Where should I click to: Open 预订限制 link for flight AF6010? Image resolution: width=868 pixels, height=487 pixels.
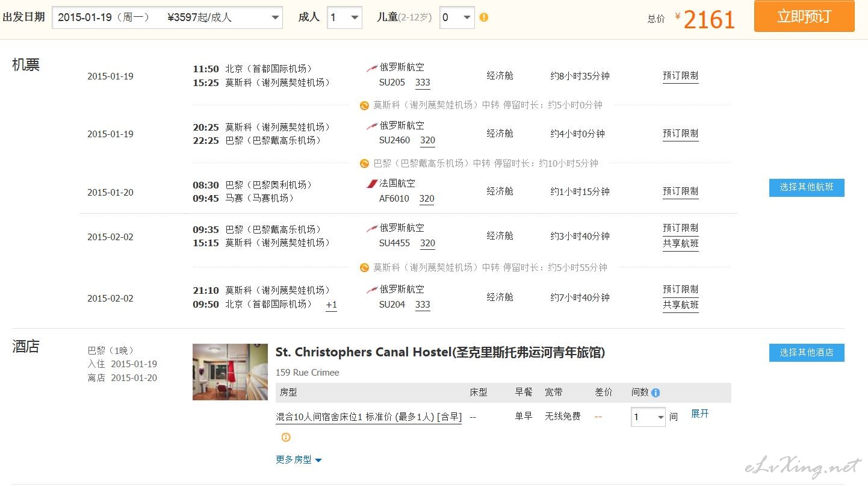pyautogui.click(x=681, y=191)
